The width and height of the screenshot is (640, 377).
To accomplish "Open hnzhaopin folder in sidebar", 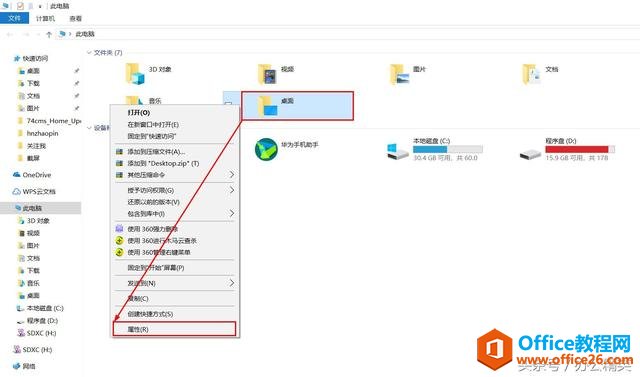I will [38, 133].
